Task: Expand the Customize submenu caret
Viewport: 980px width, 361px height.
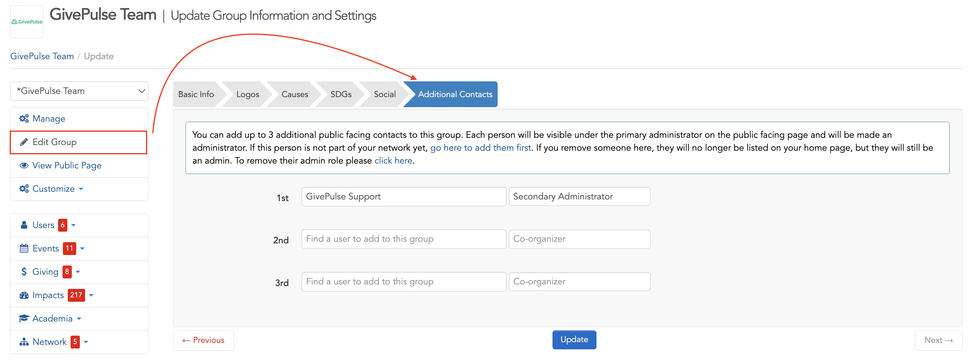Action: [81, 189]
